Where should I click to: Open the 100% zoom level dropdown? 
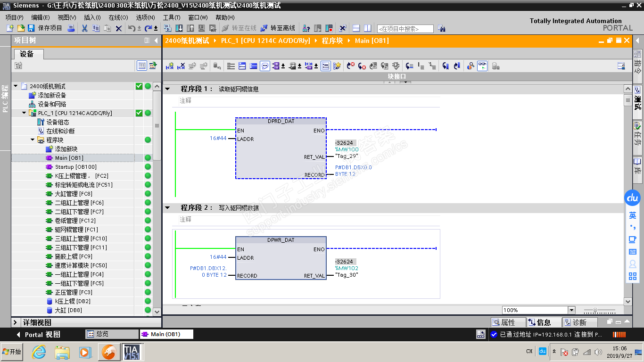571,310
